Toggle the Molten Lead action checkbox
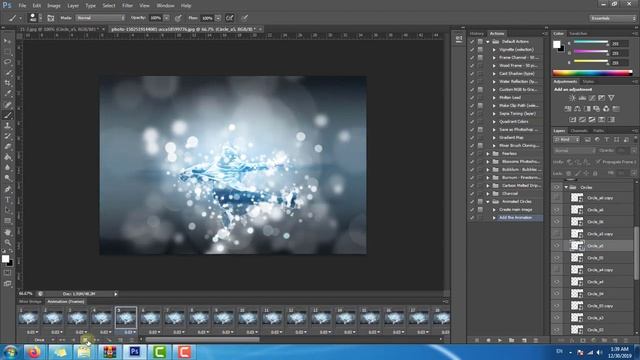Screen dimensions: 640x360 pos(472,98)
